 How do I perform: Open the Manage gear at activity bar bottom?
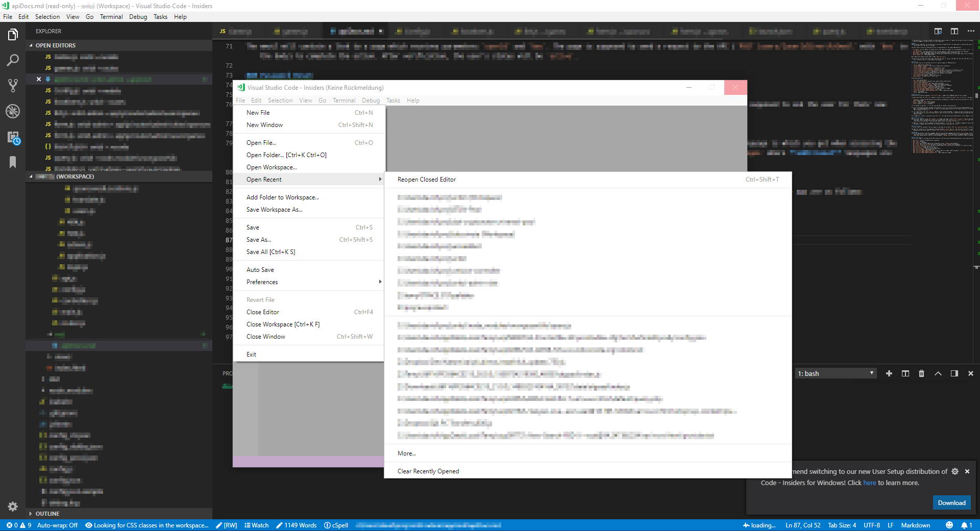click(13, 506)
